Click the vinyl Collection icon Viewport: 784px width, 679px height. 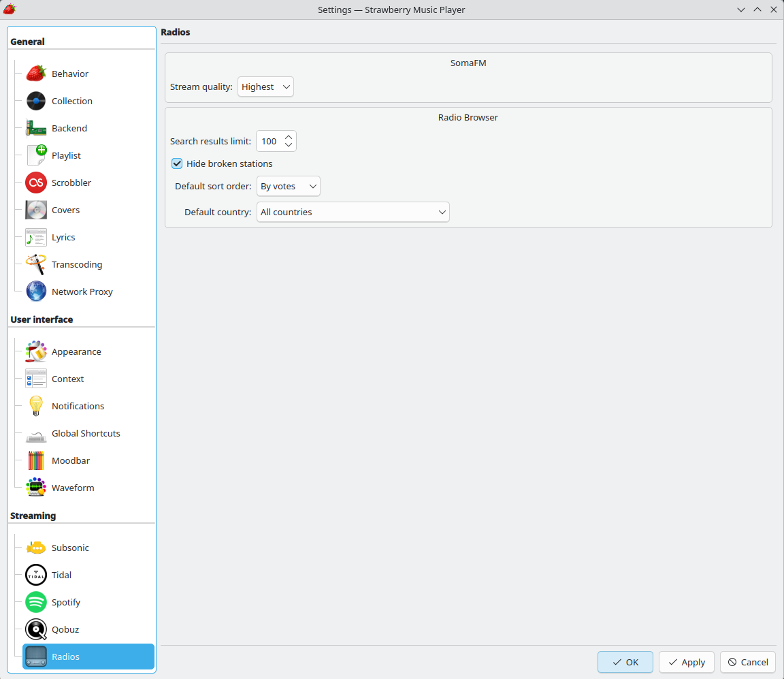(x=36, y=101)
